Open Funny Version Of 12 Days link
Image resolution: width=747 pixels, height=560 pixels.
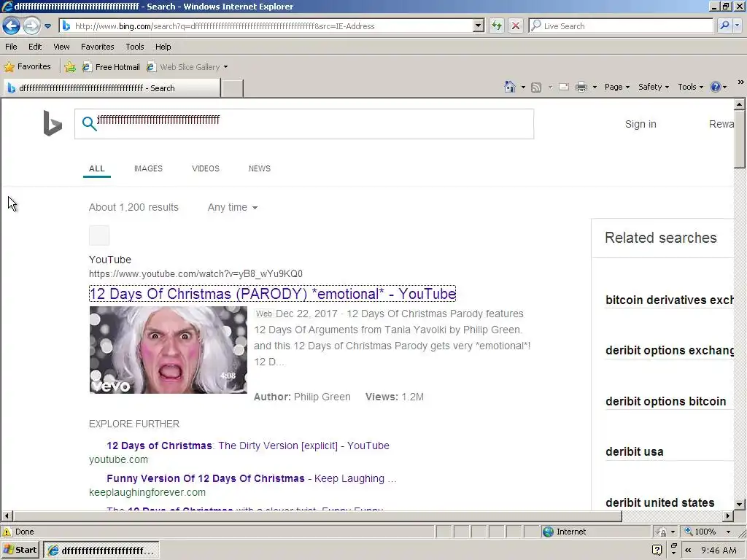coord(252,478)
